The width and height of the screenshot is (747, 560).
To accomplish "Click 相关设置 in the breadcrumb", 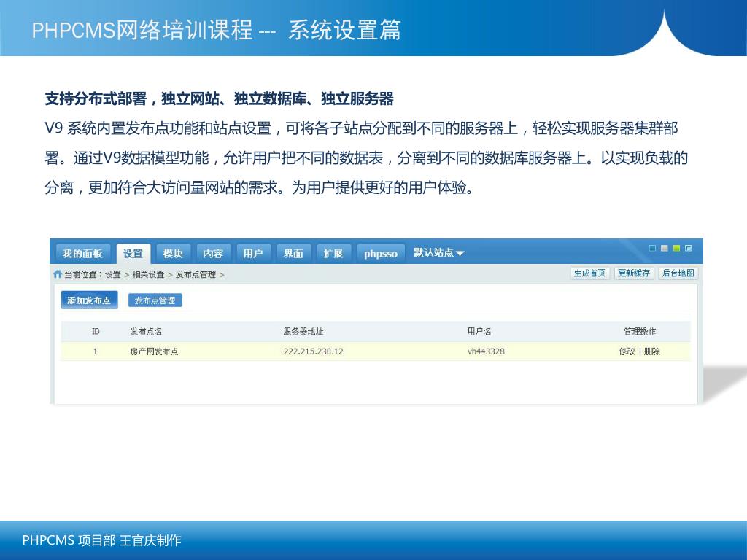I will [x=148, y=274].
